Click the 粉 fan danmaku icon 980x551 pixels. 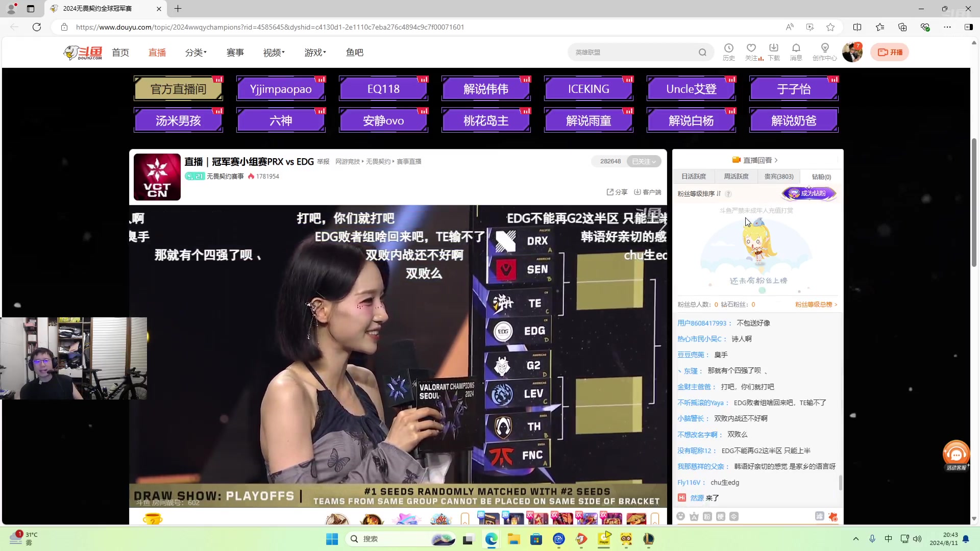tap(707, 516)
